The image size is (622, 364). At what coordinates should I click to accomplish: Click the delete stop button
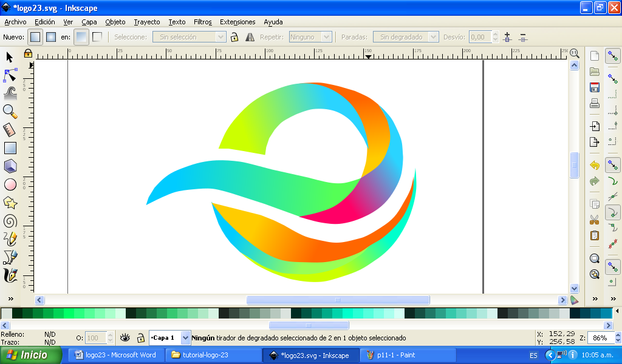(x=523, y=37)
